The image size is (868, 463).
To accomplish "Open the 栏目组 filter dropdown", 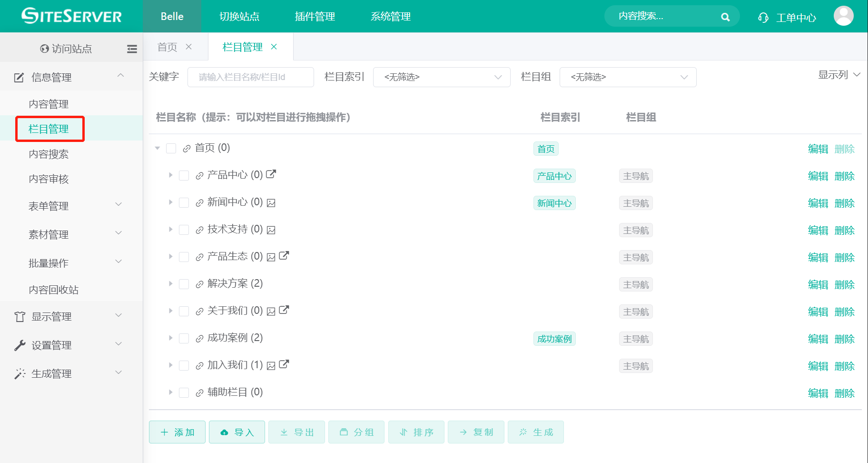I will click(x=628, y=77).
